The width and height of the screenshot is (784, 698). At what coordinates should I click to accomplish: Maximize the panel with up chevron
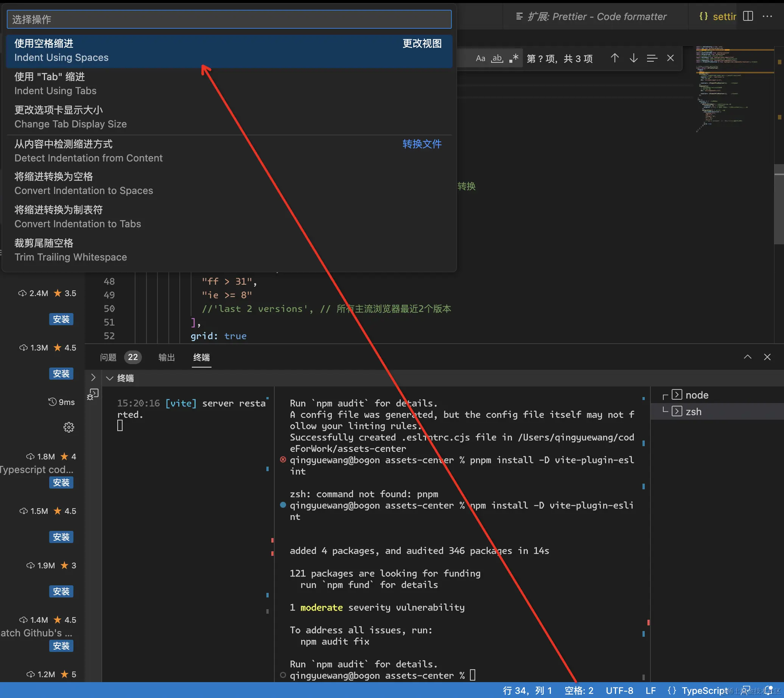point(748,357)
